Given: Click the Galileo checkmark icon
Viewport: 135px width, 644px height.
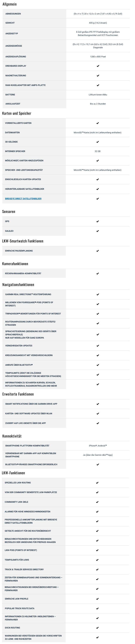Looking at the screenshot, I should tap(98, 231).
